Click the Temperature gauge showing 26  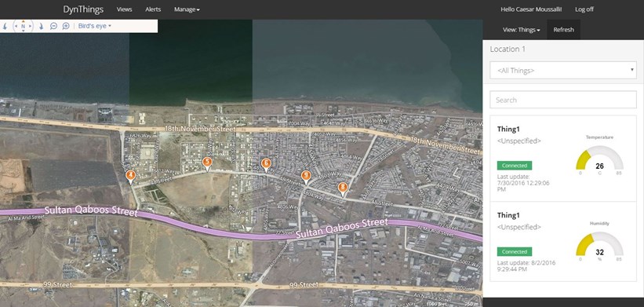click(599, 159)
